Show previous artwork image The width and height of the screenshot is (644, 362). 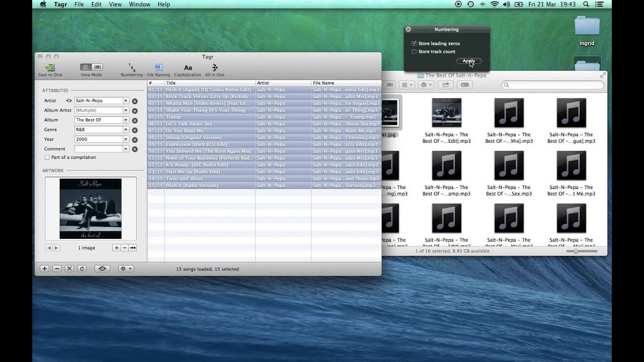[x=49, y=248]
